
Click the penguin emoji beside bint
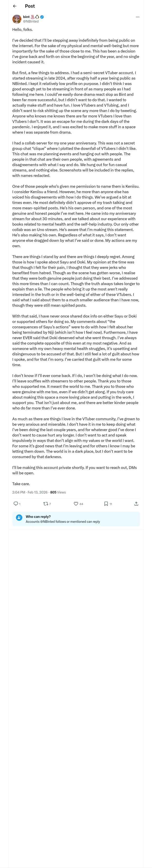(x=37, y=17)
